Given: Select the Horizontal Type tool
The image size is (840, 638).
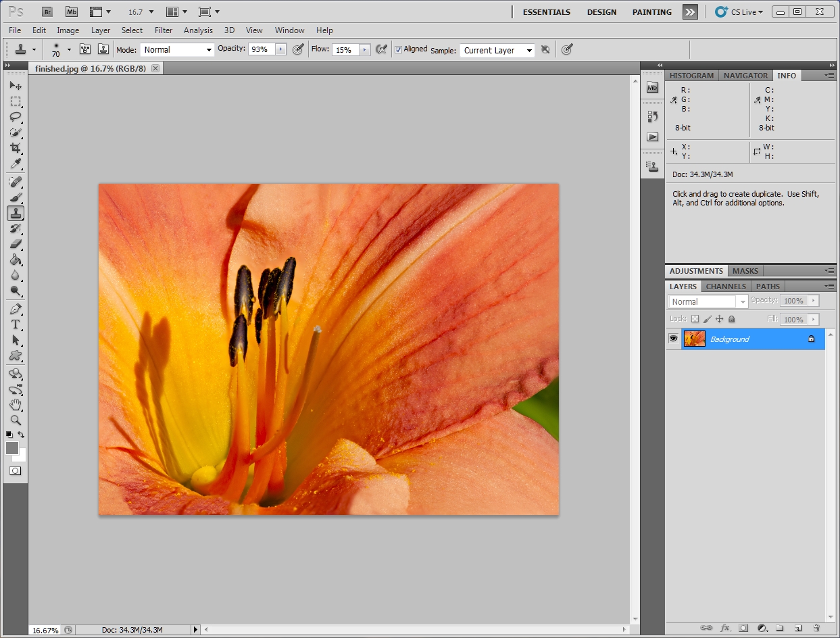Looking at the screenshot, I should [x=16, y=324].
